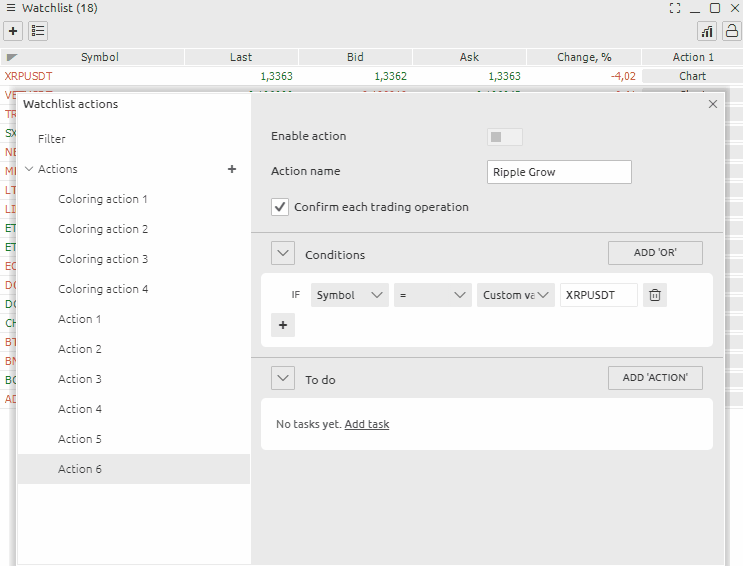Select Coloring action 2 in list
Image resolution: width=743 pixels, height=566 pixels.
click(103, 229)
